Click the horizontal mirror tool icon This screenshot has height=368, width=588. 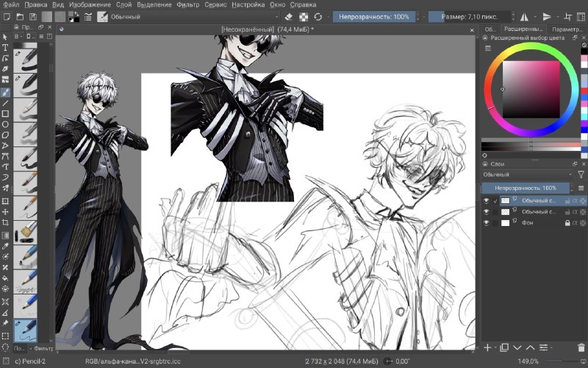[524, 17]
